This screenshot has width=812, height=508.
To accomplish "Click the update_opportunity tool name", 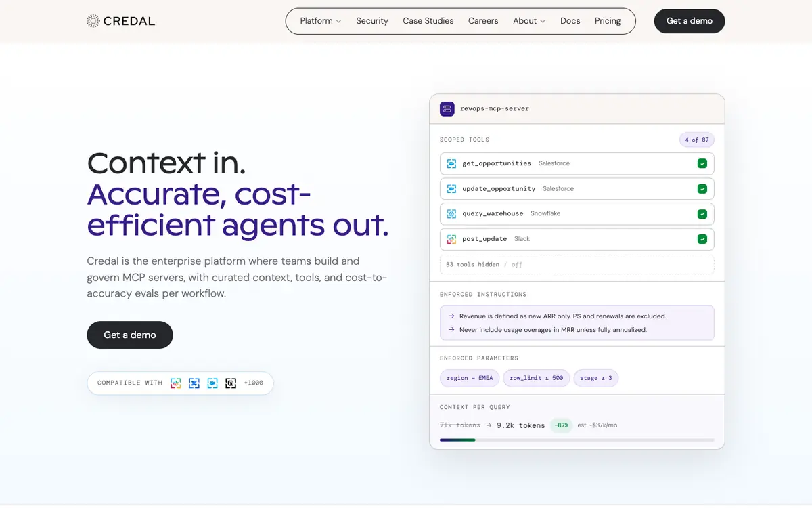I will 499,188.
